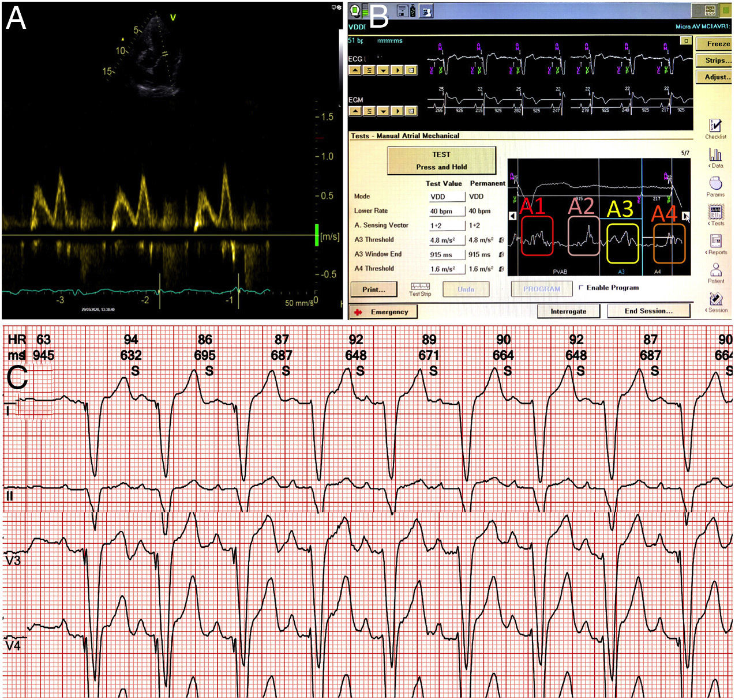
Task: Open the Checklist icon in sidebar
Action: [x=715, y=126]
